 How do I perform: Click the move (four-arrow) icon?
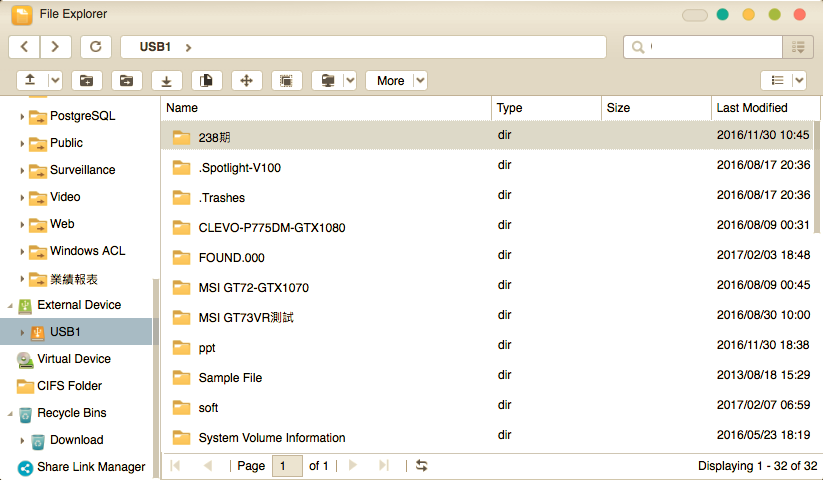(246, 80)
